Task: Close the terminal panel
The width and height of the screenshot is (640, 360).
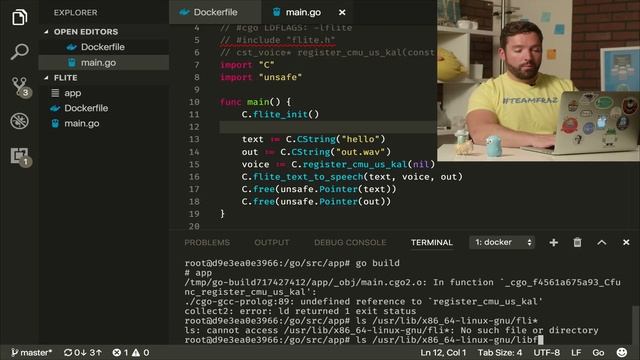Action: click(x=626, y=242)
